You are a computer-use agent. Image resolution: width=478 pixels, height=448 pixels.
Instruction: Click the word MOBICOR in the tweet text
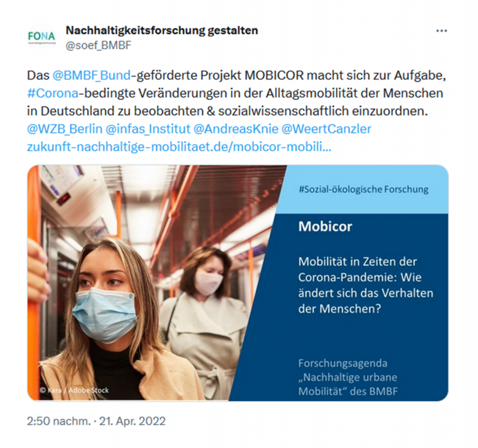[275, 75]
